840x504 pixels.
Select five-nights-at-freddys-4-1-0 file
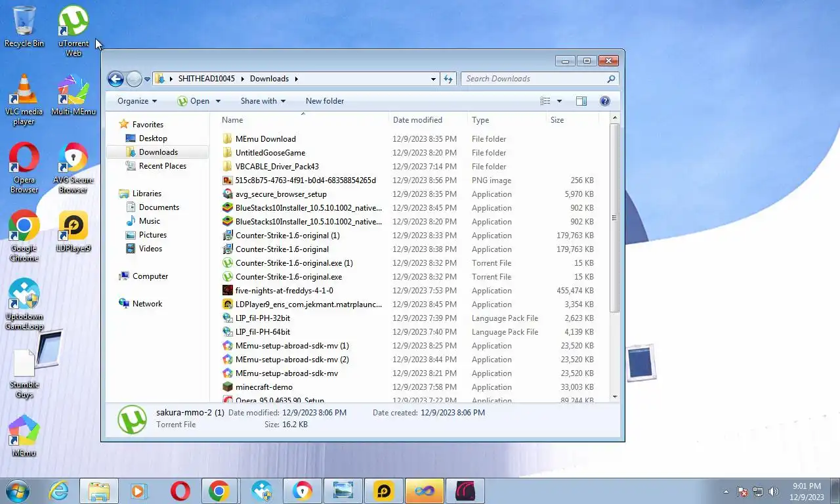(x=284, y=291)
